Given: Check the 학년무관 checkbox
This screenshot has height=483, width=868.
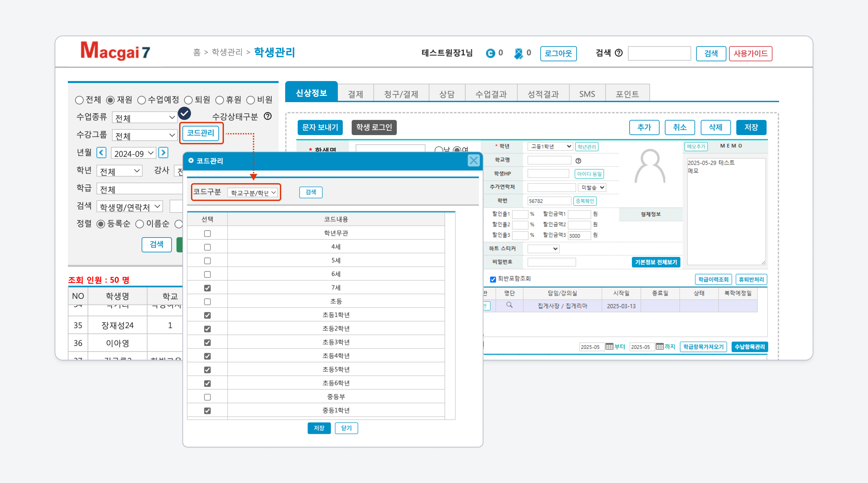Looking at the screenshot, I should [x=207, y=233].
